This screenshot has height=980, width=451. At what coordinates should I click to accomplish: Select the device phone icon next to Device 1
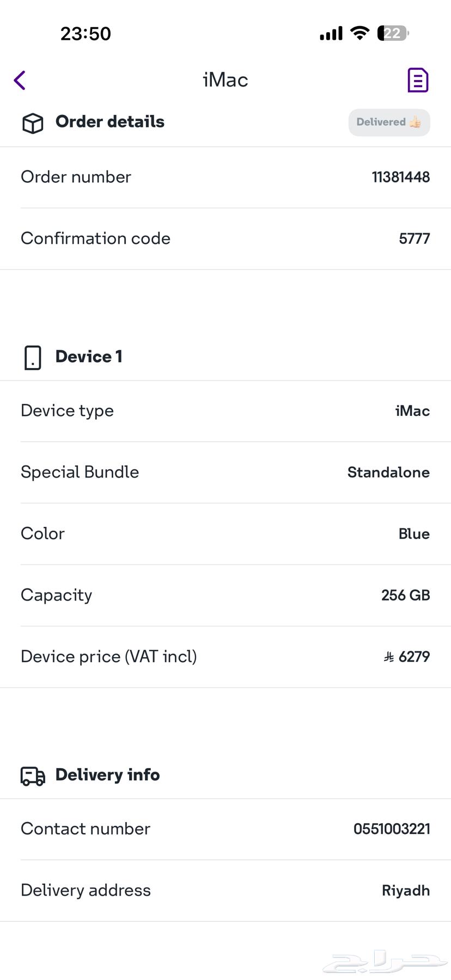click(x=33, y=357)
